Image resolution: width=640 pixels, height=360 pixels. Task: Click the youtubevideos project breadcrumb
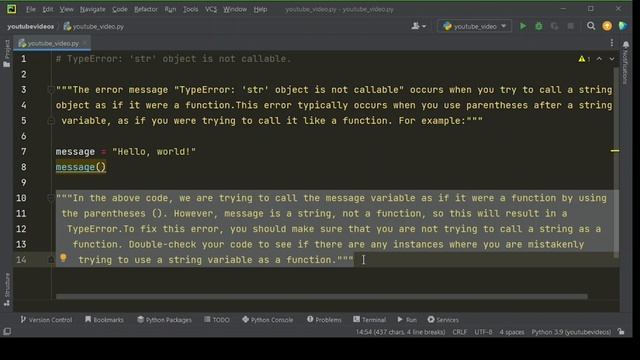30,27
